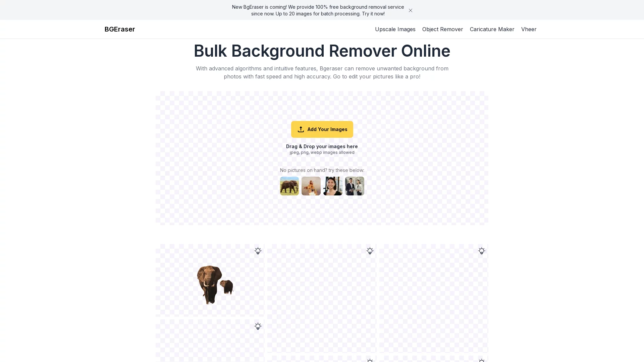Toggle lightbulb icon on second left gallery card
The width and height of the screenshot is (644, 362).
258,326
